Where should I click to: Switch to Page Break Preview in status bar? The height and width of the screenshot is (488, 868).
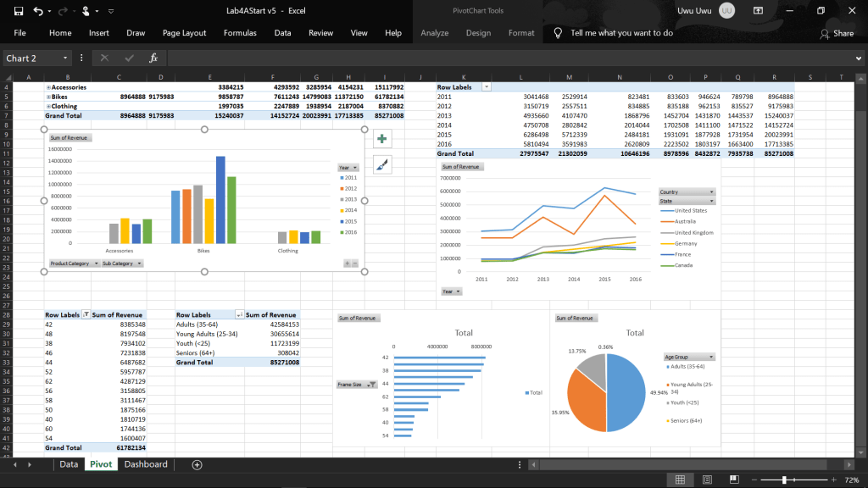click(732, 480)
